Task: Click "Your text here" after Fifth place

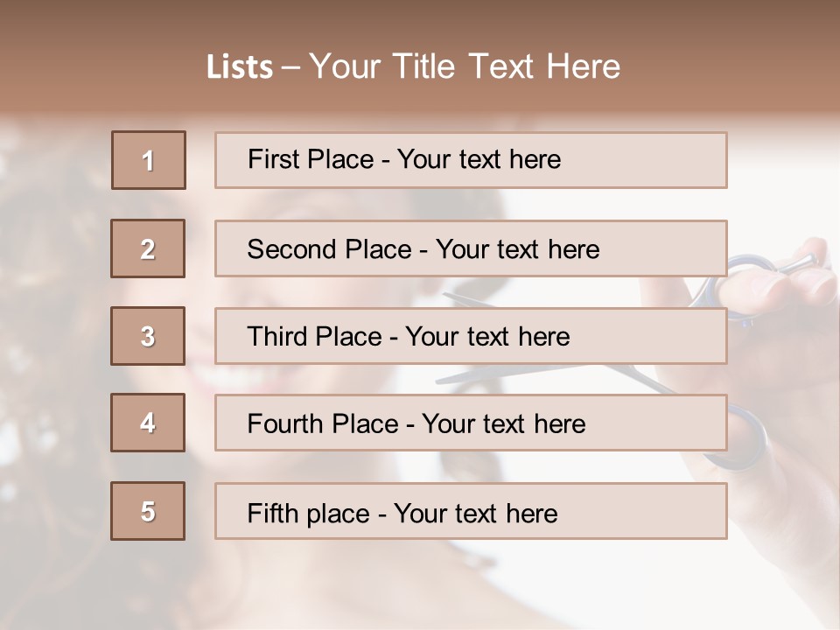Action: [475, 513]
